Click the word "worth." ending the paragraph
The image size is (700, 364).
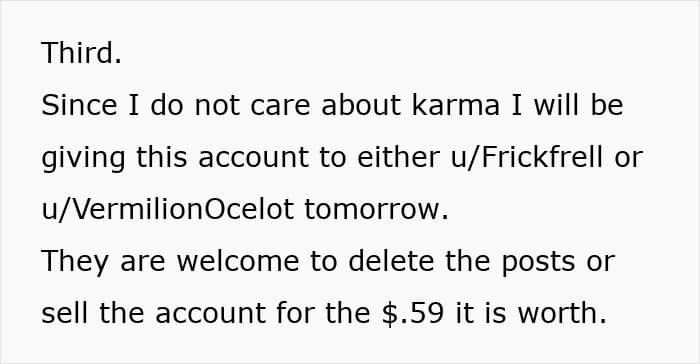pyautogui.click(x=562, y=313)
